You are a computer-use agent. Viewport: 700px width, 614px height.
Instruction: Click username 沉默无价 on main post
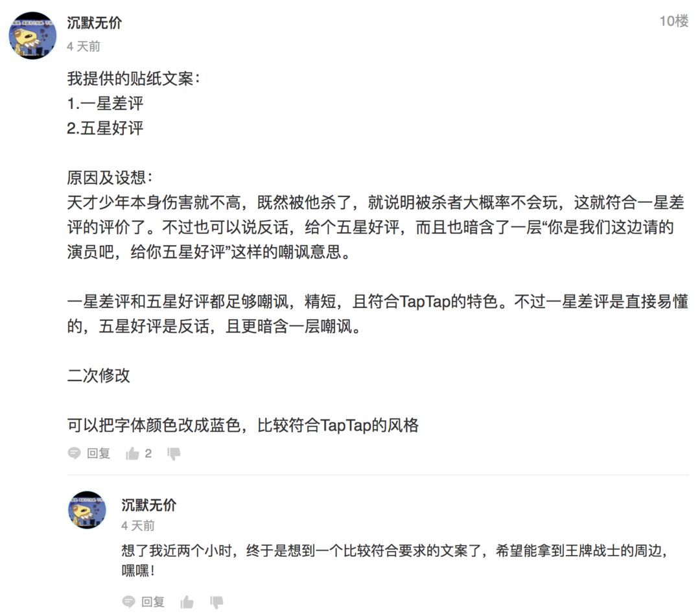pos(94,22)
